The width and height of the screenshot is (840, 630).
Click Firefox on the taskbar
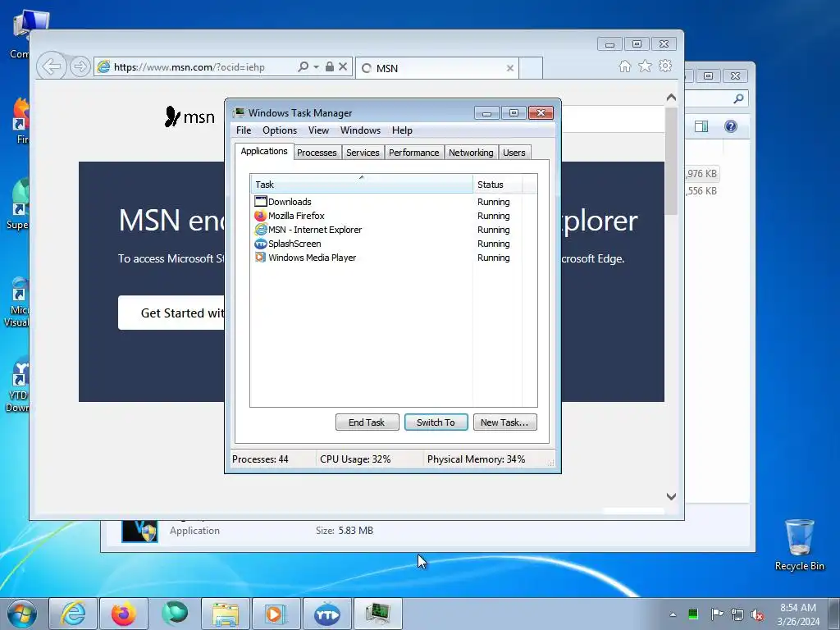[x=124, y=614]
